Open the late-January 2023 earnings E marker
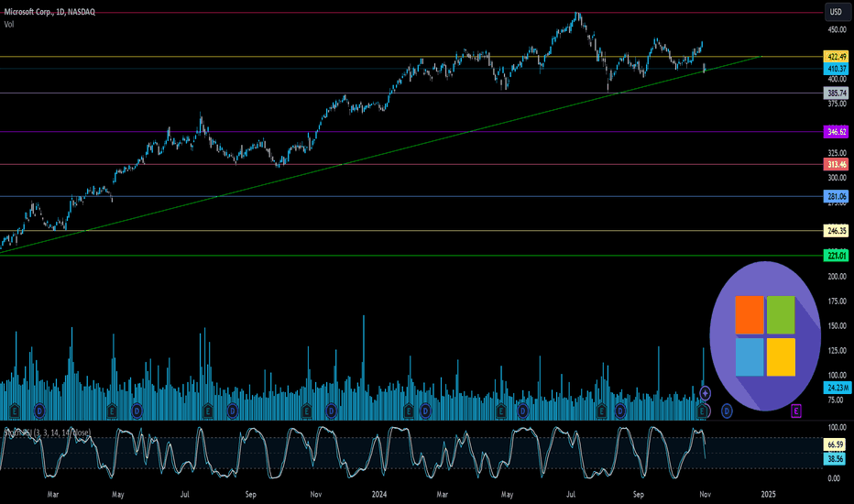 (15, 411)
